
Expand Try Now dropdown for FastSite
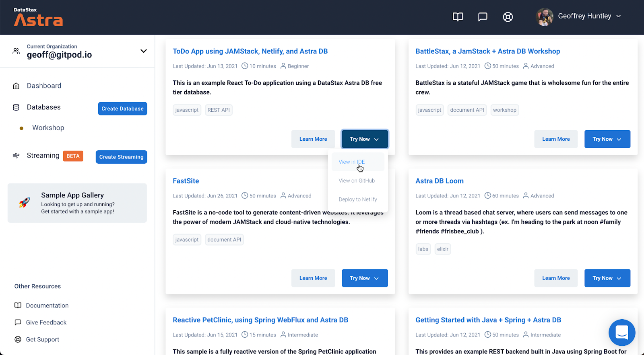coord(365,278)
